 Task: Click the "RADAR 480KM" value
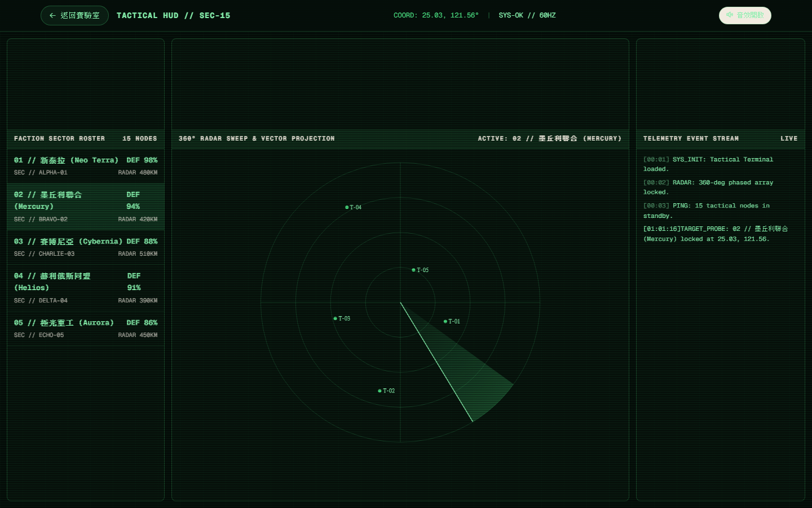pyautogui.click(x=138, y=173)
